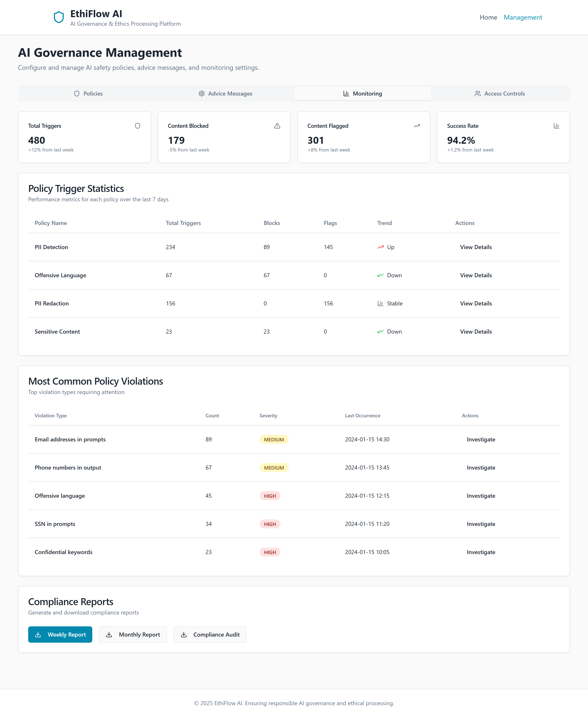View Details for Sensitive Content policy
This screenshot has width=588, height=717.
(476, 332)
